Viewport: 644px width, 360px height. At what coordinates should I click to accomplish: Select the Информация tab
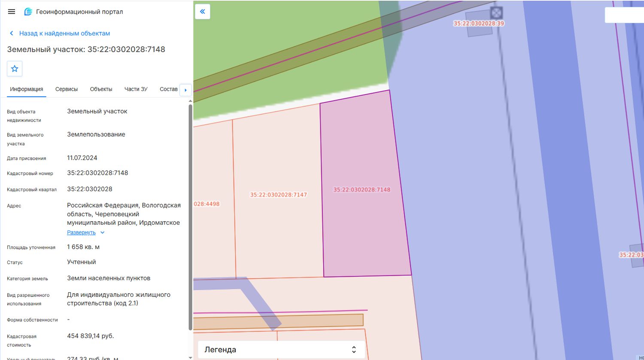pyautogui.click(x=27, y=89)
